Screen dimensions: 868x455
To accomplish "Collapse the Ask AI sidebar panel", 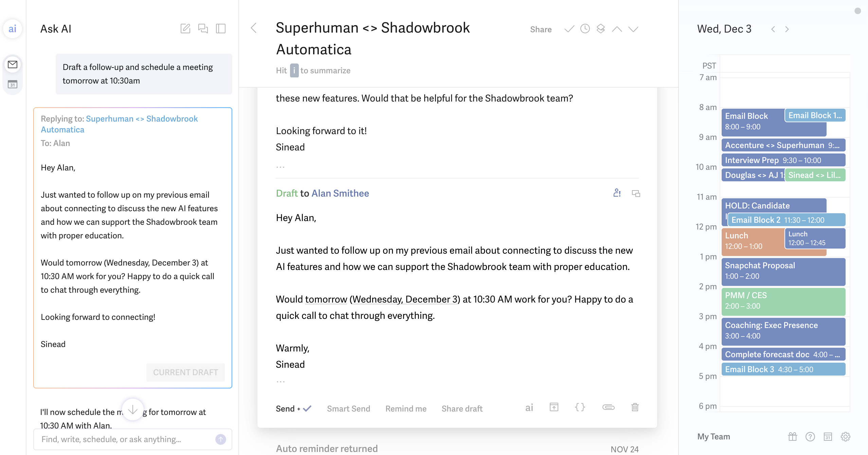I will point(221,29).
